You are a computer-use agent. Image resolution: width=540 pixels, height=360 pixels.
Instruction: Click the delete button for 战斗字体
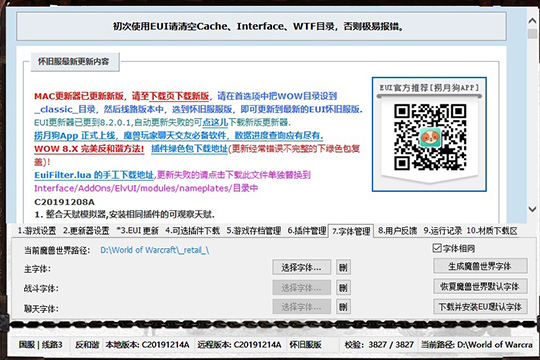pos(343,287)
